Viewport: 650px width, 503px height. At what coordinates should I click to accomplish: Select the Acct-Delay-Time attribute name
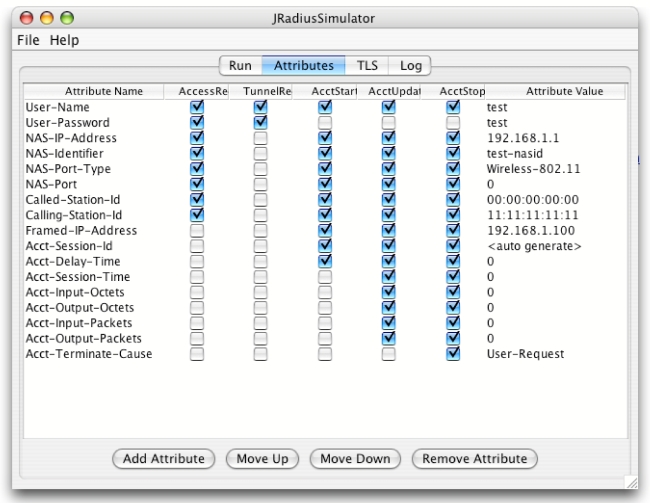[x=73, y=261]
